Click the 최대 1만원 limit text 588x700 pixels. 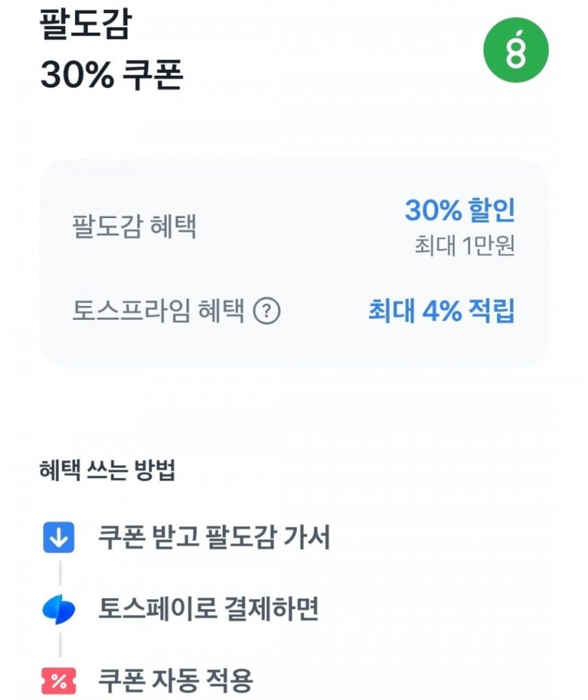point(464,246)
